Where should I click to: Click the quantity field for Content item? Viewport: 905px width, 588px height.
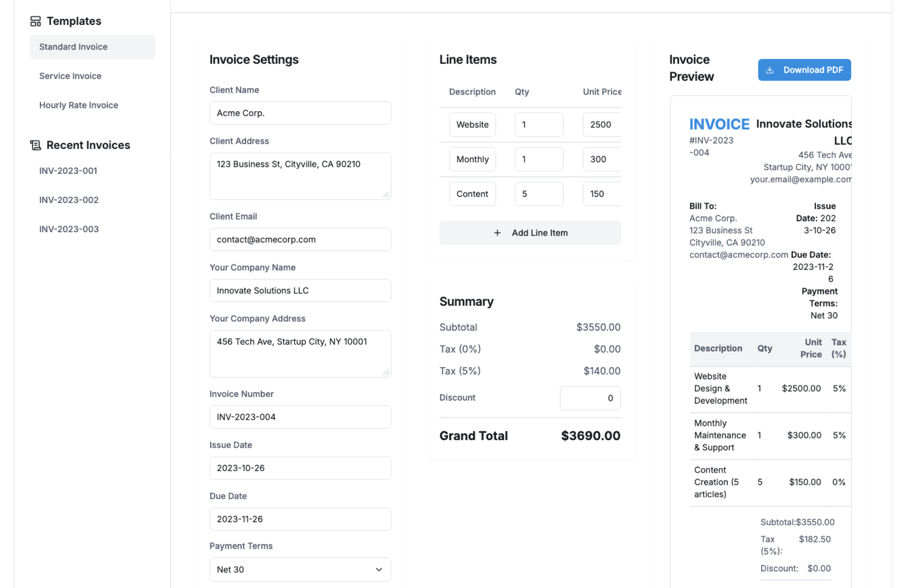click(538, 194)
